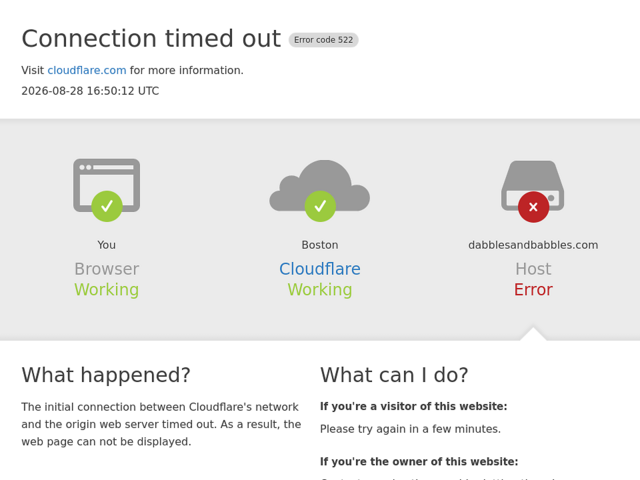Click the red X error badge
640x480 pixels.
pyautogui.click(x=533, y=207)
